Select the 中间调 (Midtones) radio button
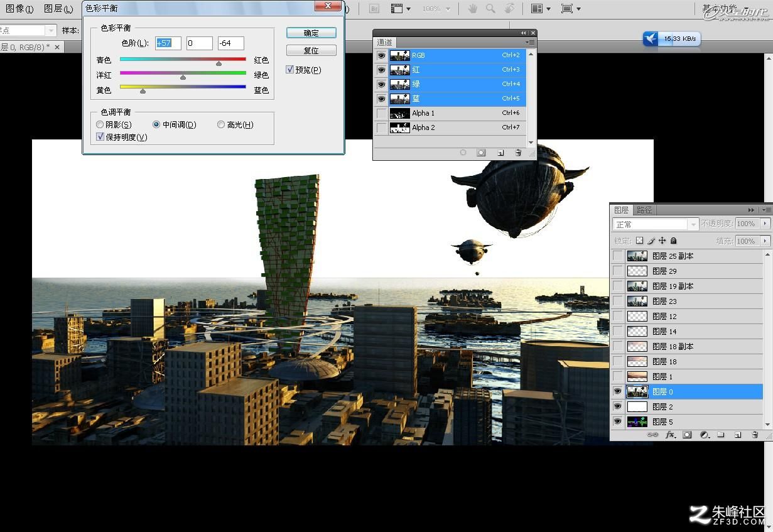The image size is (773, 532). coord(156,125)
